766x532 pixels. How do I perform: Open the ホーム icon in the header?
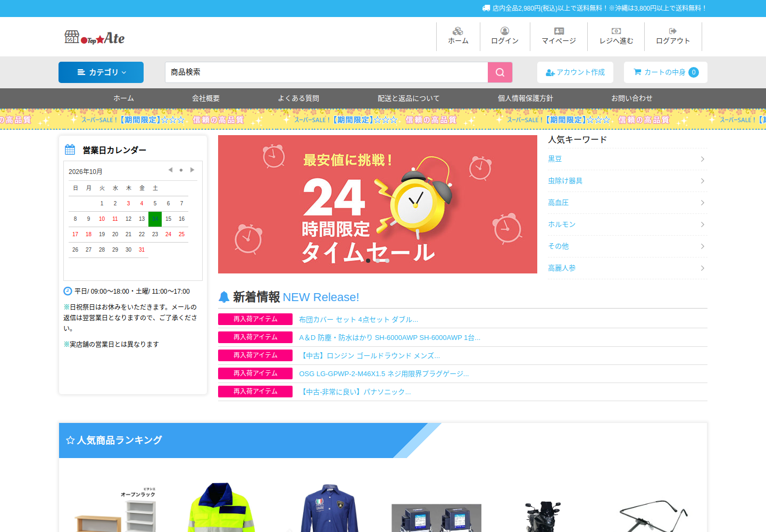pyautogui.click(x=458, y=36)
